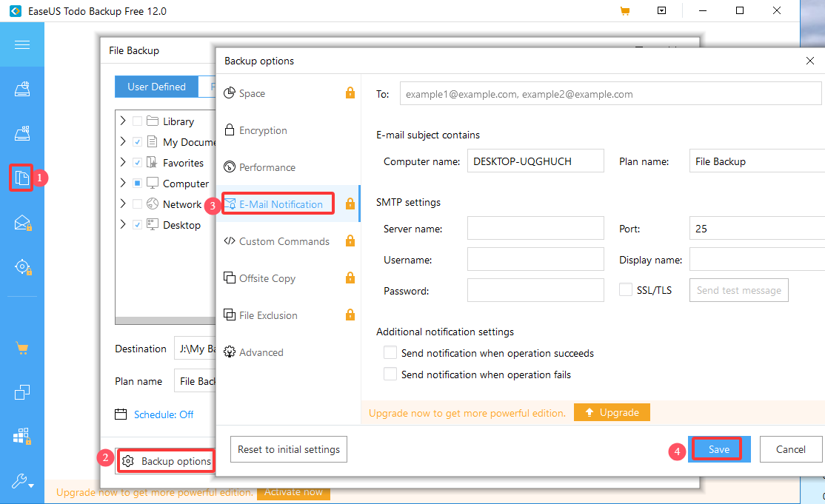Click the My Documents file icon
This screenshot has width=825, height=504.
153,141
